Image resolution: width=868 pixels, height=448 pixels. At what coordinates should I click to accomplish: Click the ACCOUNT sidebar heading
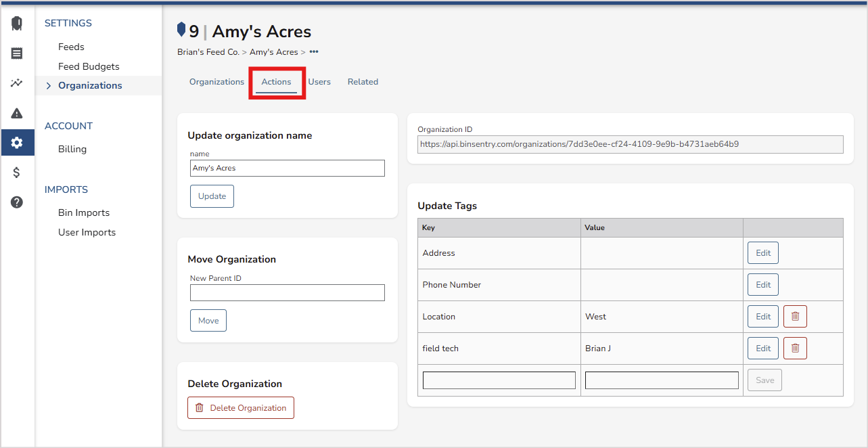coord(68,126)
